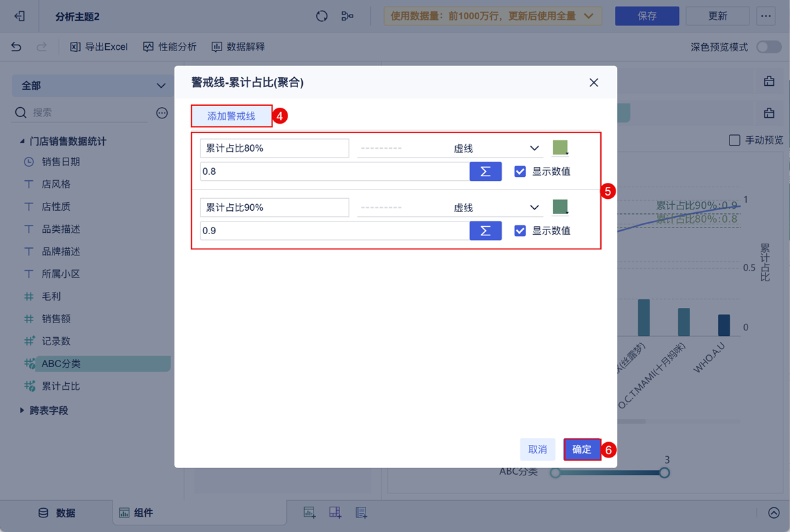Open the green color swatch for 累计占比80%
This screenshot has width=790, height=532.
pos(559,148)
